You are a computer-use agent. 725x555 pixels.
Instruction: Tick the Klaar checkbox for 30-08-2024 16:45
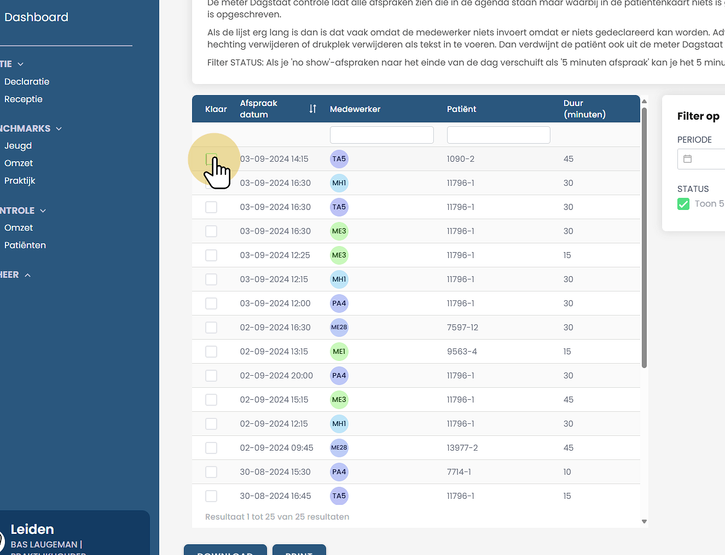click(x=211, y=495)
